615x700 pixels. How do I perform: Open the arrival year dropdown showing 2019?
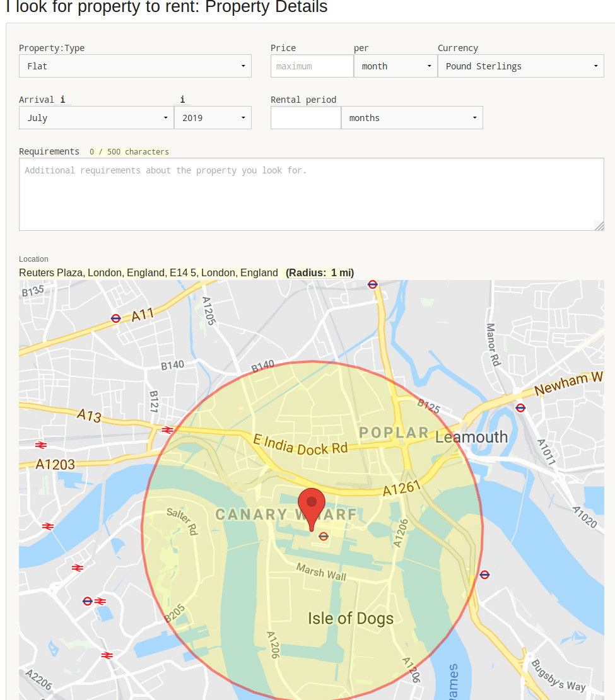213,118
